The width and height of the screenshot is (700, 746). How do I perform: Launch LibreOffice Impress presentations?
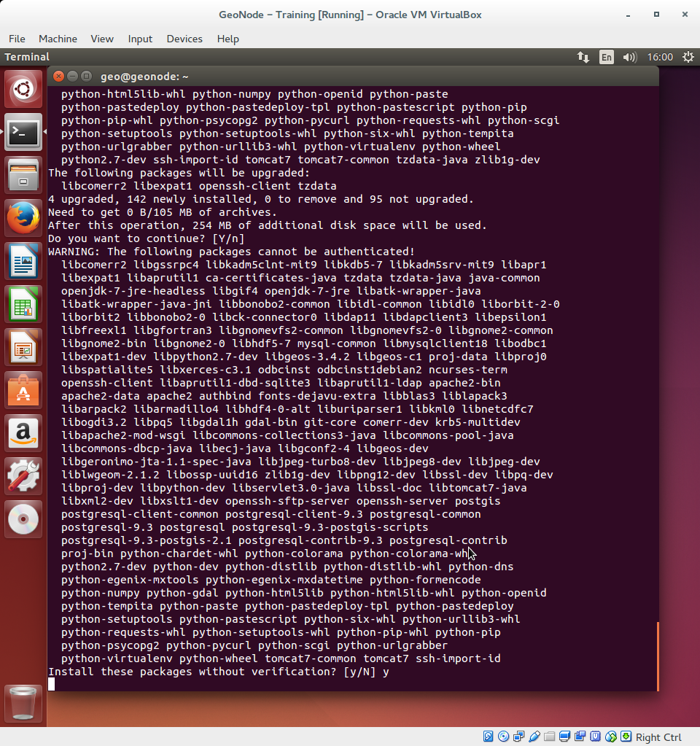(23, 347)
